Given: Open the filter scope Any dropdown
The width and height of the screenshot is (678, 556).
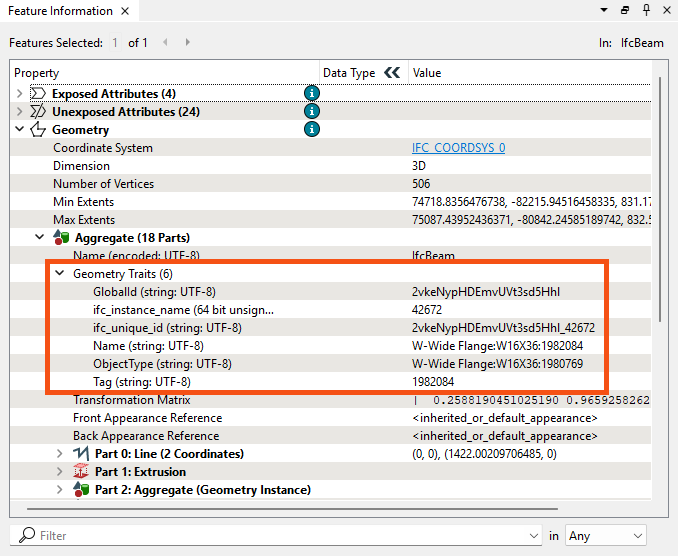Looking at the screenshot, I should [605, 536].
